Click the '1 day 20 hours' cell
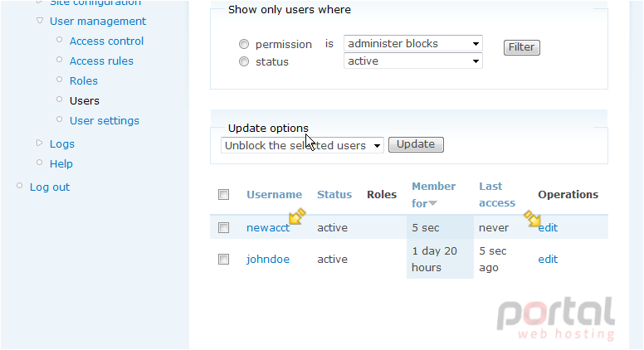The width and height of the screenshot is (644, 350). pos(434,260)
